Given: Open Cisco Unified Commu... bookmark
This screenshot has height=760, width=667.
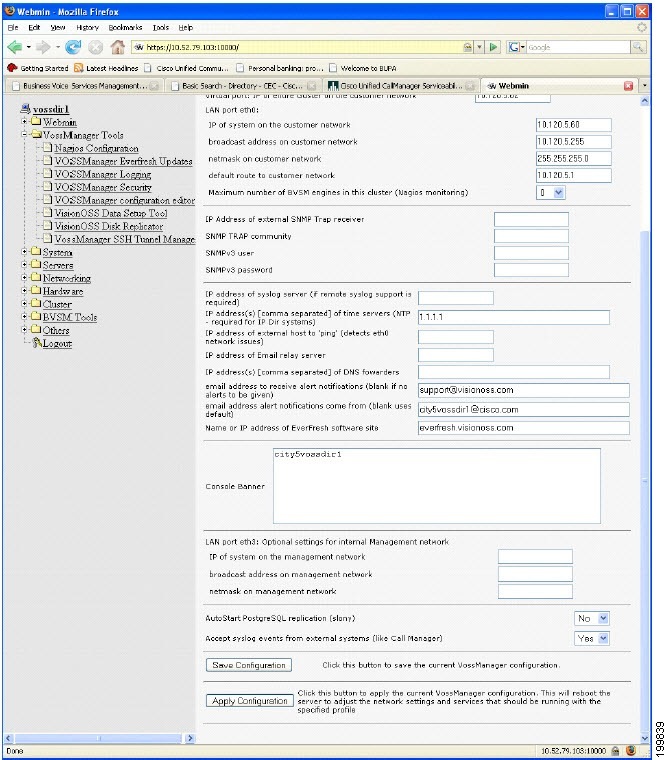Looking at the screenshot, I should click(187, 68).
